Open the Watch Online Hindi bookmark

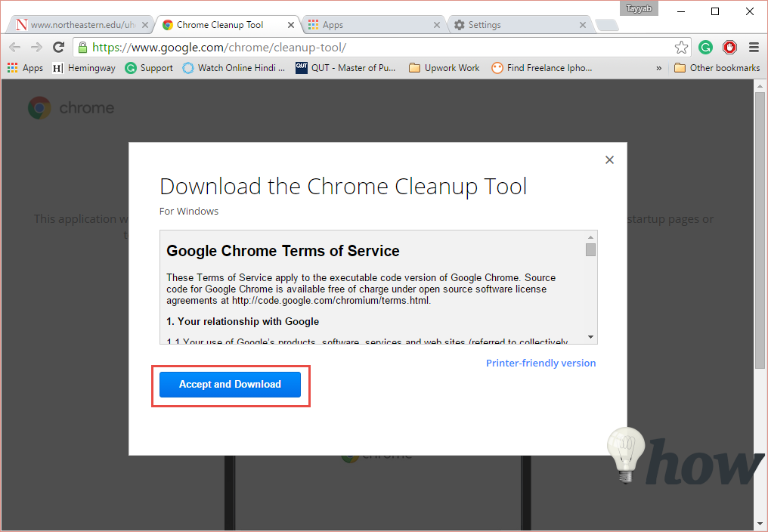[x=234, y=67]
